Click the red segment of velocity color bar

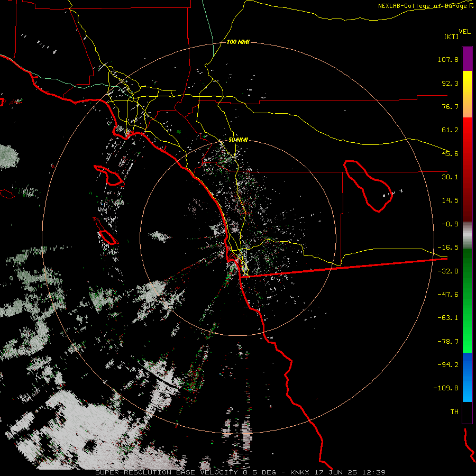coord(467,169)
